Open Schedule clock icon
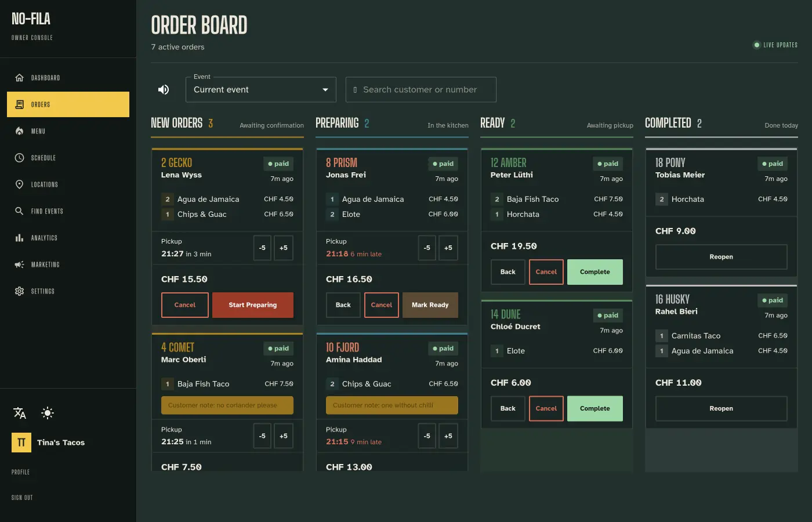The image size is (812, 522). 19,158
